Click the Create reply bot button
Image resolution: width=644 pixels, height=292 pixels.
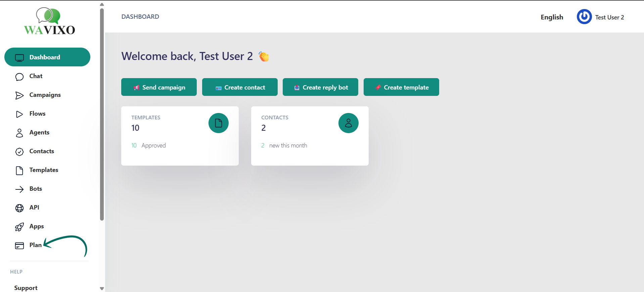[x=320, y=87]
